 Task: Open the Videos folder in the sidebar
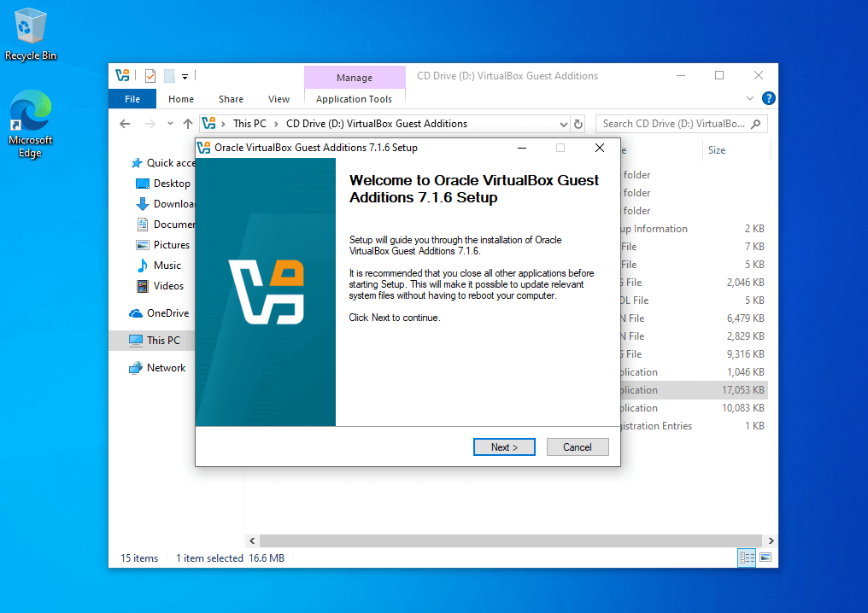[x=160, y=286]
